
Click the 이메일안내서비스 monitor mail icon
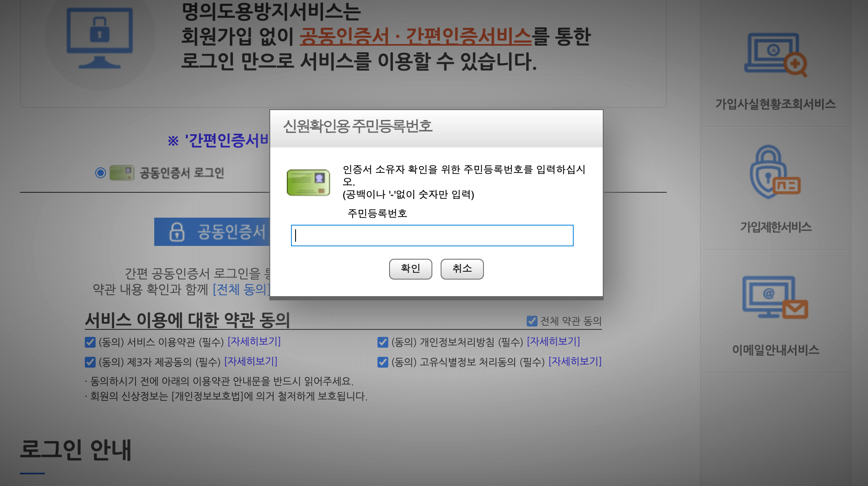(x=775, y=297)
